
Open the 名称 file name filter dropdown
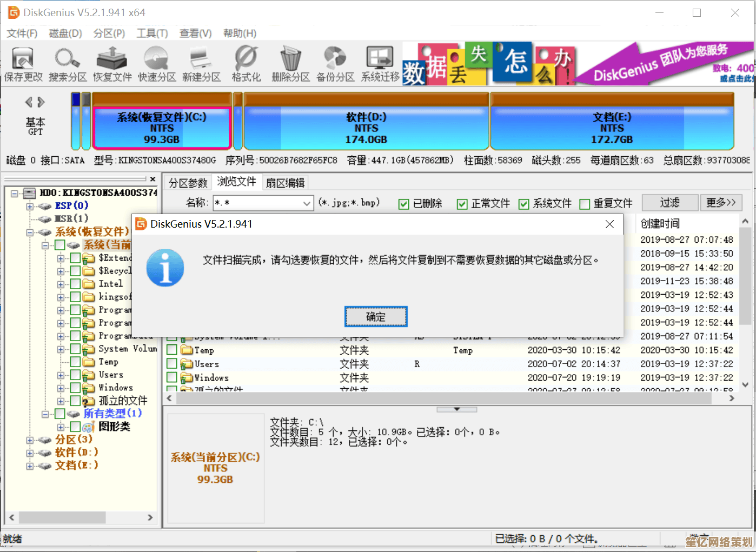[307, 203]
